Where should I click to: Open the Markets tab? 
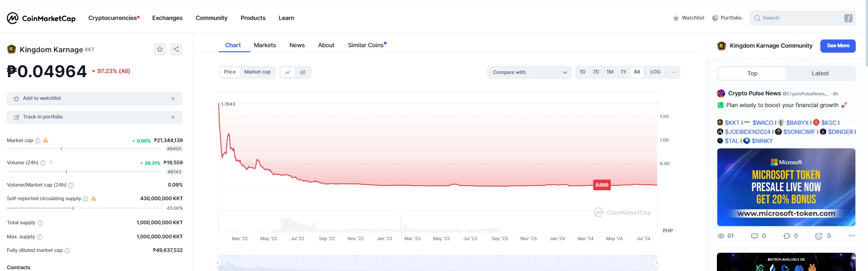point(265,45)
